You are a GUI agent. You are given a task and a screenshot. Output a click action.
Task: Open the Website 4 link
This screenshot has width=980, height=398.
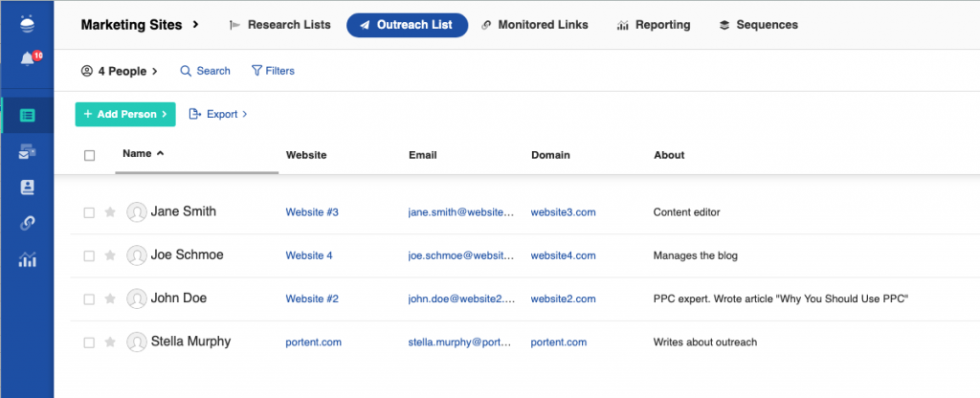click(309, 255)
